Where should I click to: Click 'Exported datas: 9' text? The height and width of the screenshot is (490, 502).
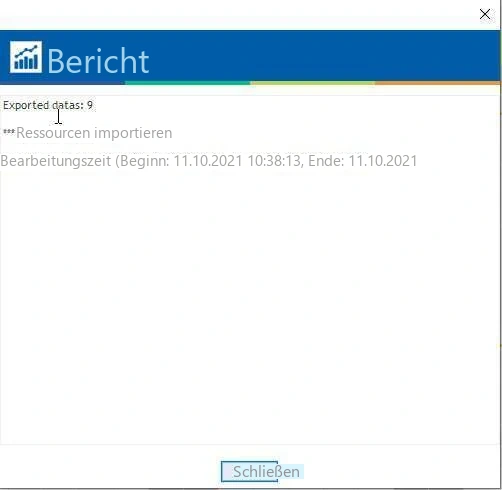(48, 105)
